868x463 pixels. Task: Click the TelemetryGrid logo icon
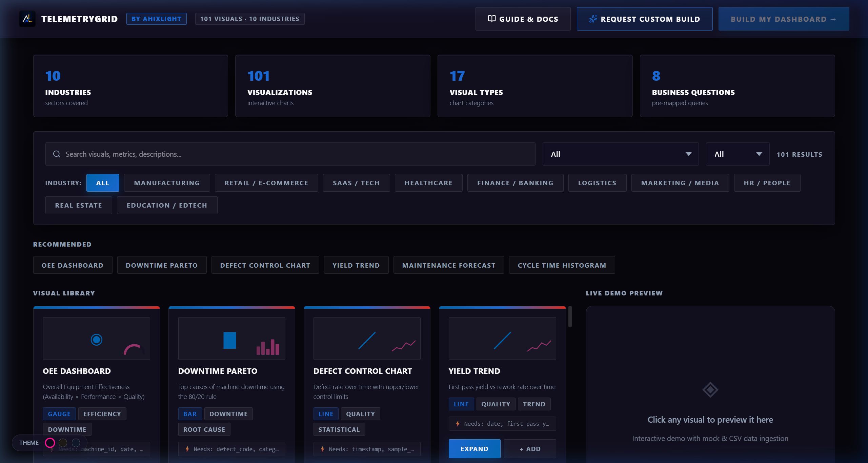pos(27,19)
